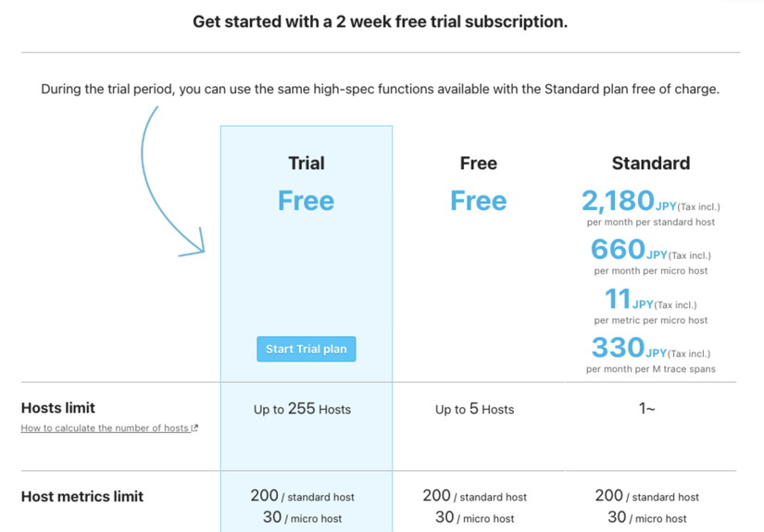Click the blue Free price under Trial

306,201
